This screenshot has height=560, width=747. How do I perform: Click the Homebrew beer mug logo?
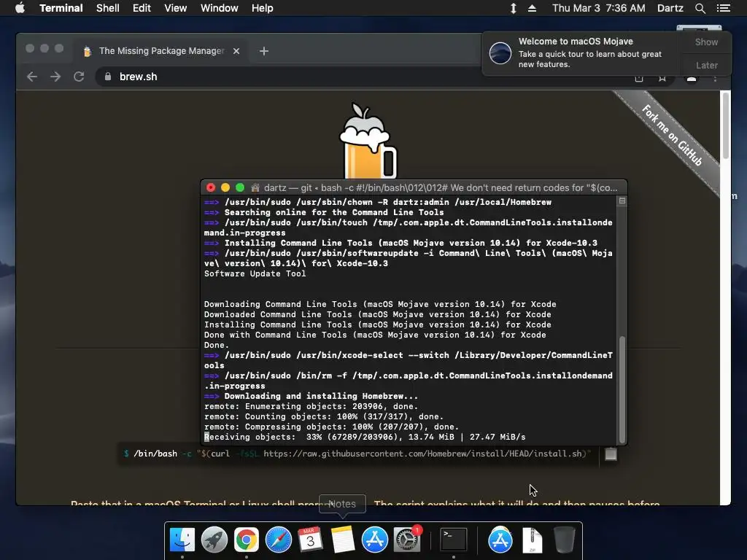368,141
